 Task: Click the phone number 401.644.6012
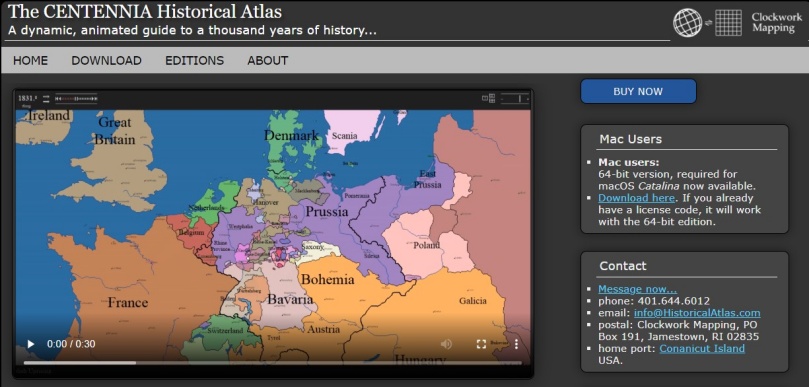(674, 301)
